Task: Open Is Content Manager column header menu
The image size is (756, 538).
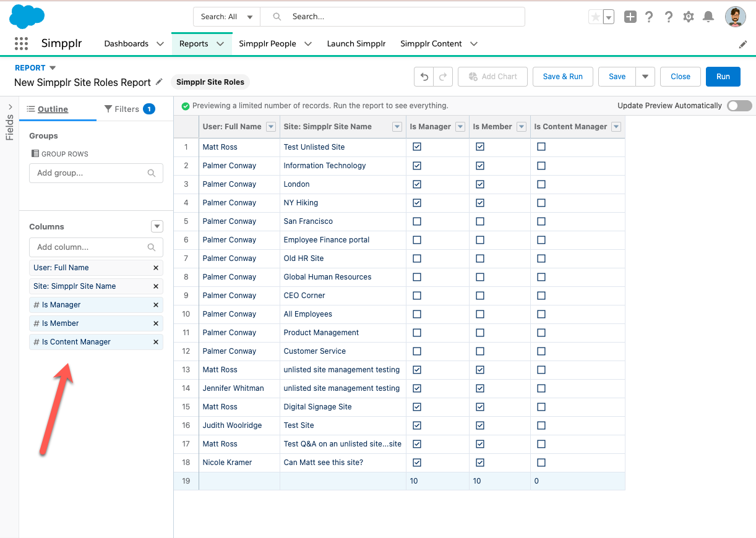Action: (x=616, y=127)
